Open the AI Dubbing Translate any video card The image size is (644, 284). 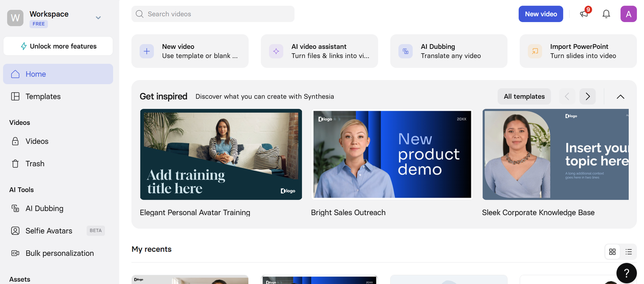[449, 51]
